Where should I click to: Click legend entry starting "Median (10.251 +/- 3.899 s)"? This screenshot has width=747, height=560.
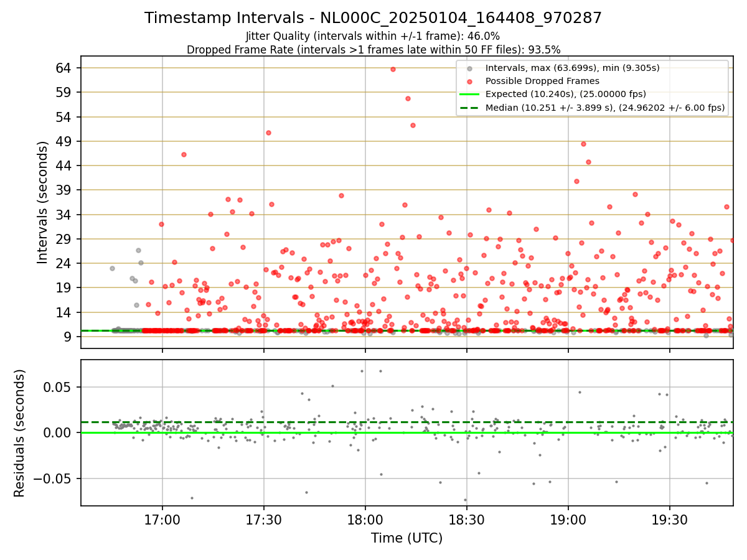pyautogui.click(x=605, y=108)
